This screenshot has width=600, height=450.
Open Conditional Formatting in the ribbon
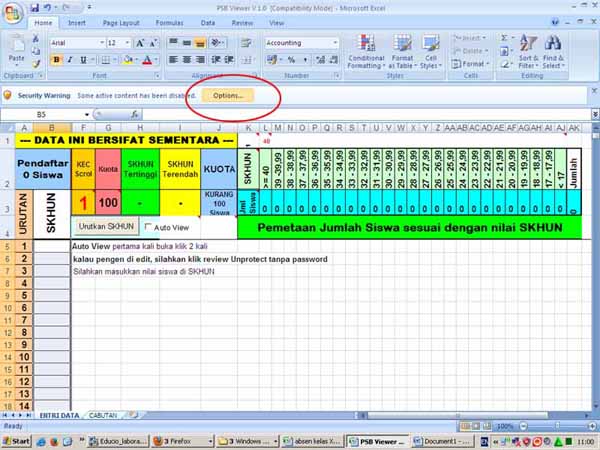(366, 52)
